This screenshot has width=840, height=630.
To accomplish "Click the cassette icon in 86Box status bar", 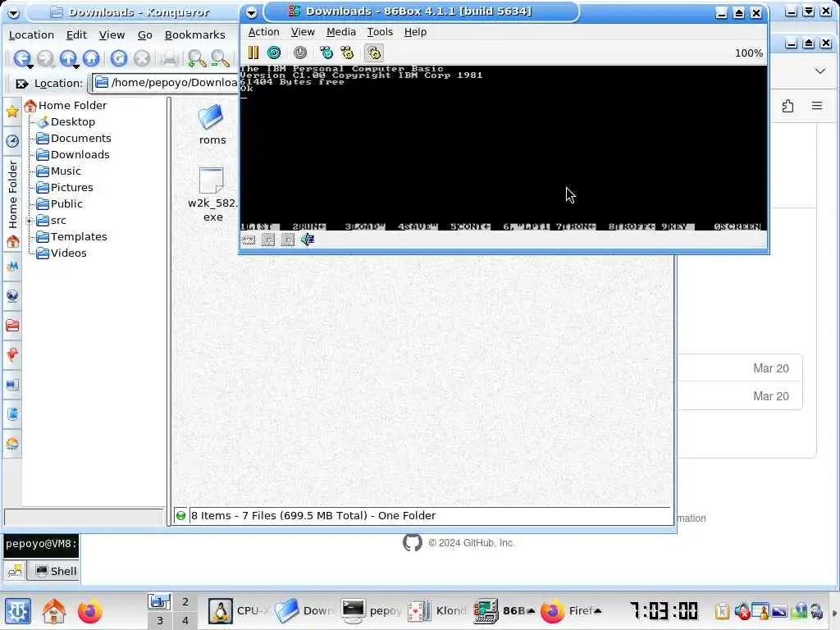I will [x=249, y=240].
